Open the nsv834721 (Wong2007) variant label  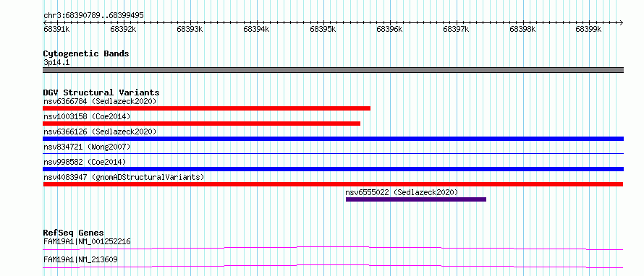tap(87, 147)
